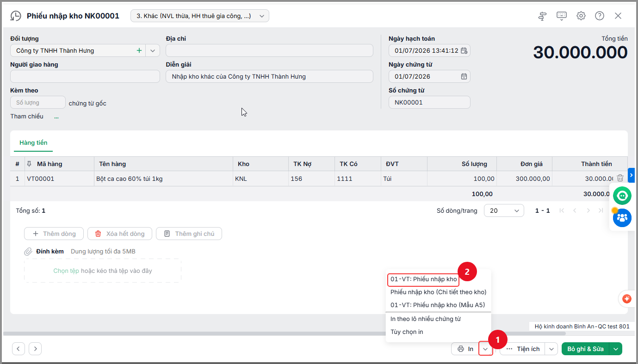Image resolution: width=638 pixels, height=364 pixels.
Task: Click Hộ kinh doanh Bình An-QC test 801 label
Action: 582,326
